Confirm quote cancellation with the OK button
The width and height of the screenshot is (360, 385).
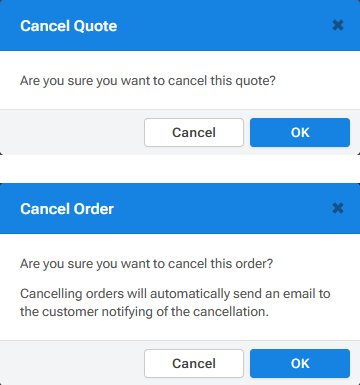pyautogui.click(x=300, y=132)
